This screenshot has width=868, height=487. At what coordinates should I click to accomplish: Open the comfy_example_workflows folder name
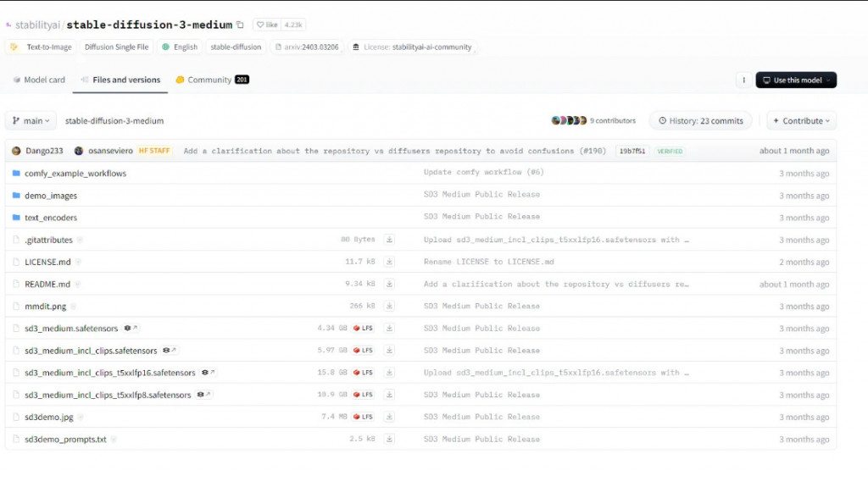point(75,174)
